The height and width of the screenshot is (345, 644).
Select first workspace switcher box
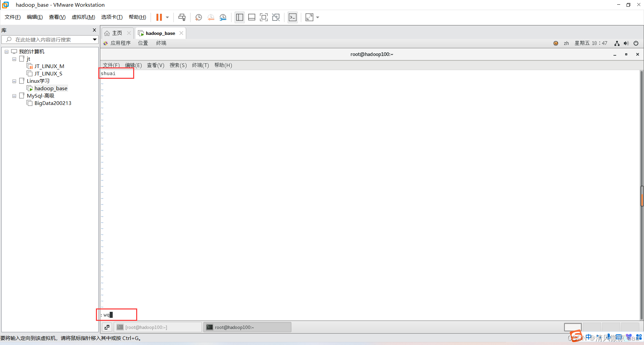573,327
